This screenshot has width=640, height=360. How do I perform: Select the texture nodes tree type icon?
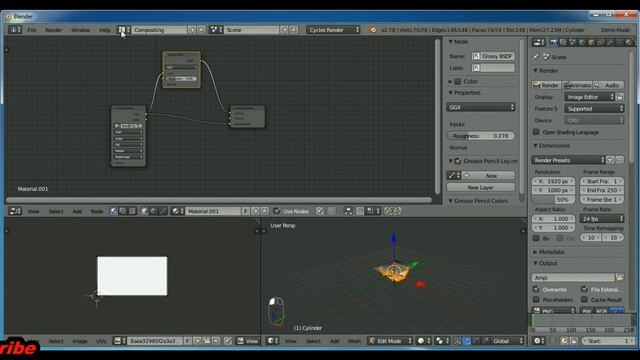tap(132, 211)
